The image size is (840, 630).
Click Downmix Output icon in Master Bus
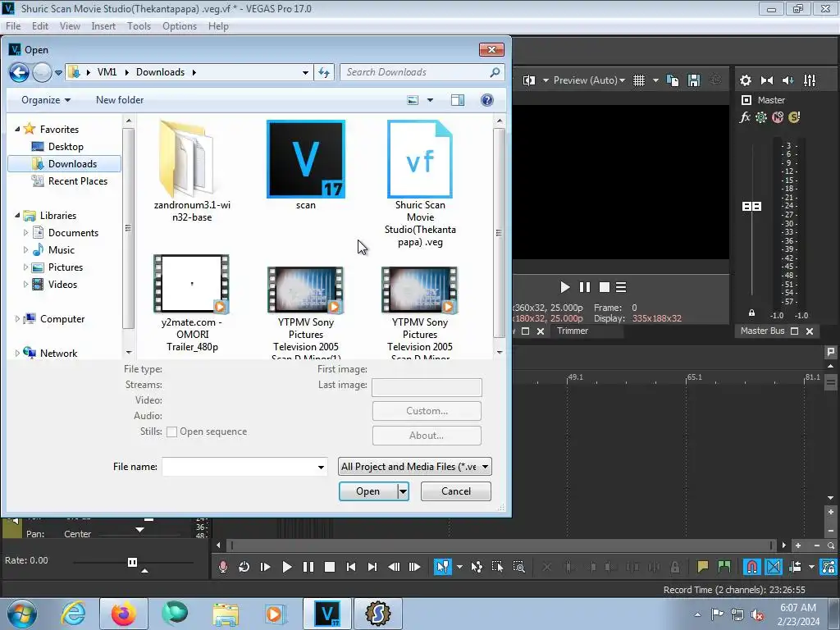pyautogui.click(x=767, y=80)
